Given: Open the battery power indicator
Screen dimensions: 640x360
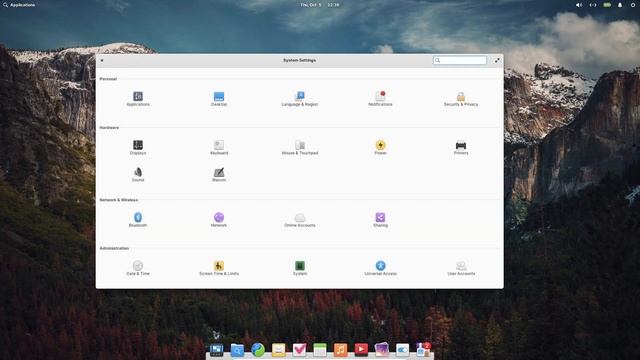Looking at the screenshot, I should pyautogui.click(x=607, y=5).
